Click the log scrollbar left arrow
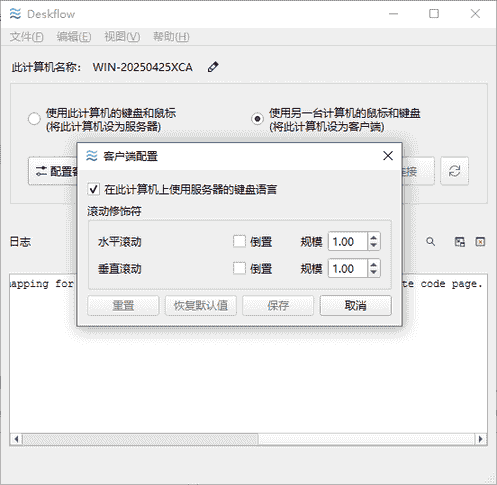This screenshot has width=497, height=485. point(16,439)
